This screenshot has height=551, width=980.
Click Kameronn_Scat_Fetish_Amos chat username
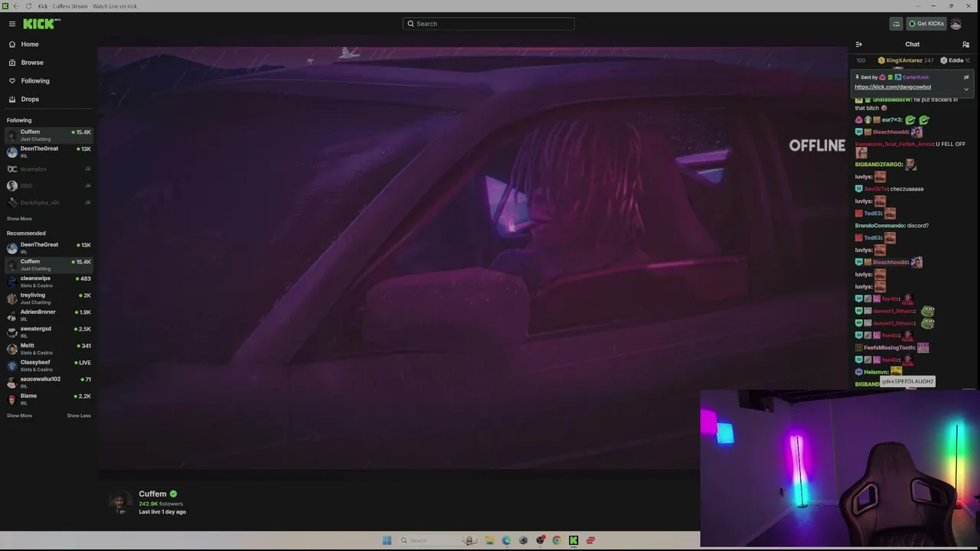tap(893, 145)
